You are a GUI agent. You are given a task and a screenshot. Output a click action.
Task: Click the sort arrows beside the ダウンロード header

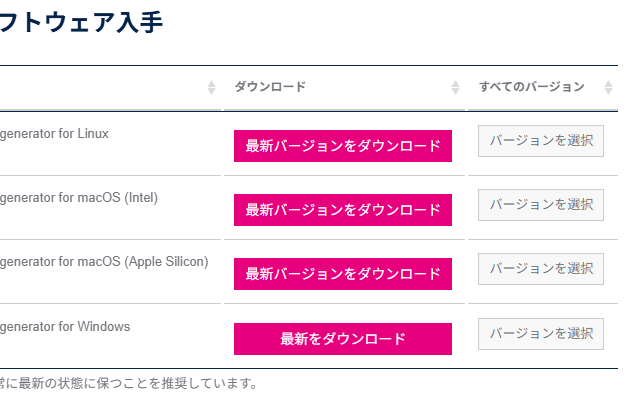[456, 88]
